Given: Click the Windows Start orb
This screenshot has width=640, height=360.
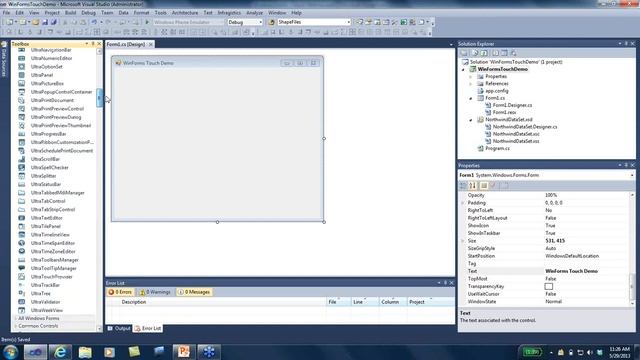Looking at the screenshot, I should 10,352.
